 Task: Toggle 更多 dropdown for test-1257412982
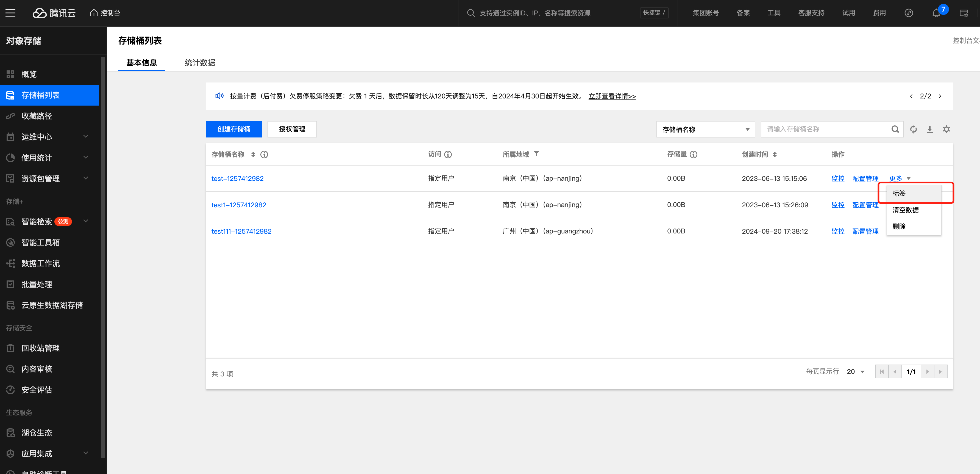pos(900,178)
